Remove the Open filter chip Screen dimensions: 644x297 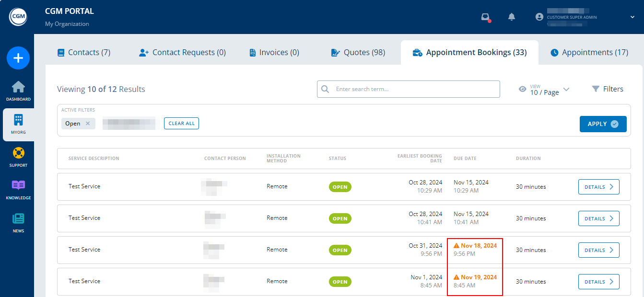[87, 123]
